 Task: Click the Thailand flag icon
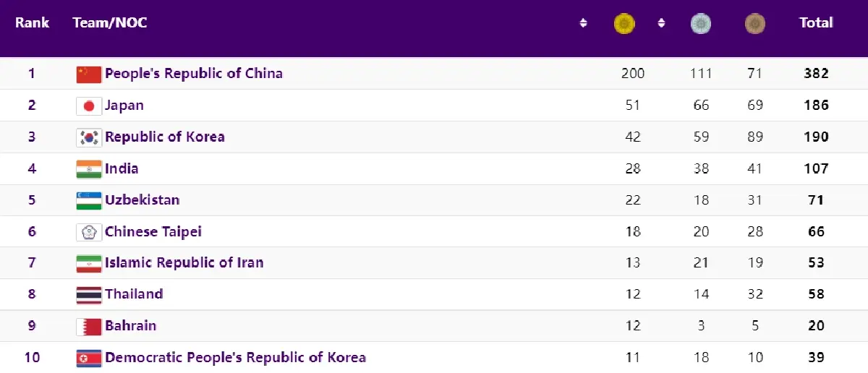coord(89,294)
